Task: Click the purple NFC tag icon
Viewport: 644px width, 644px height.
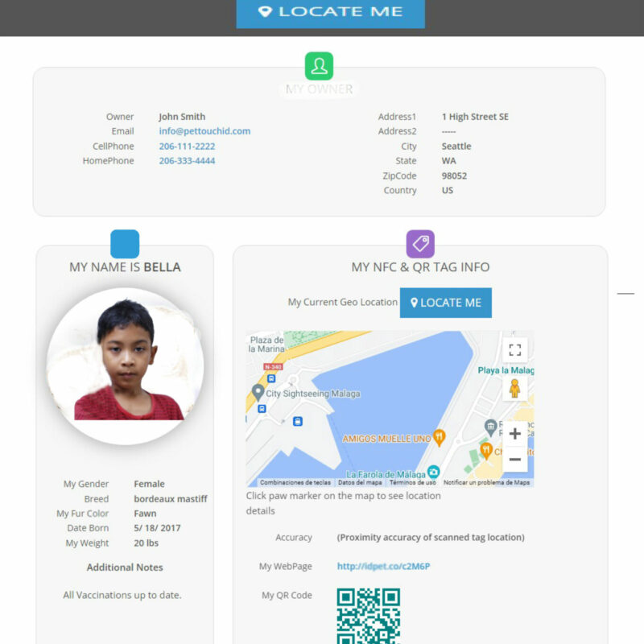Action: [x=420, y=244]
